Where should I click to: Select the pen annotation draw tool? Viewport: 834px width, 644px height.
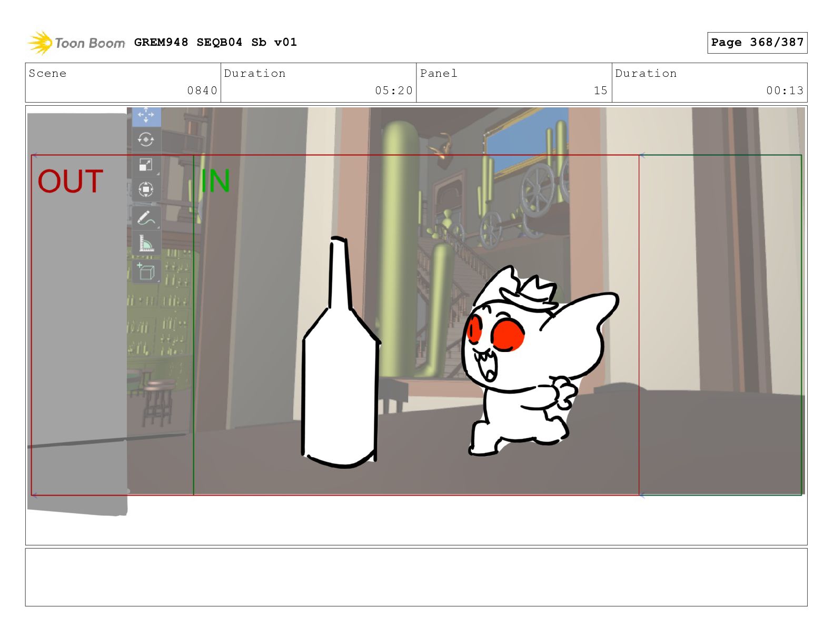(146, 217)
